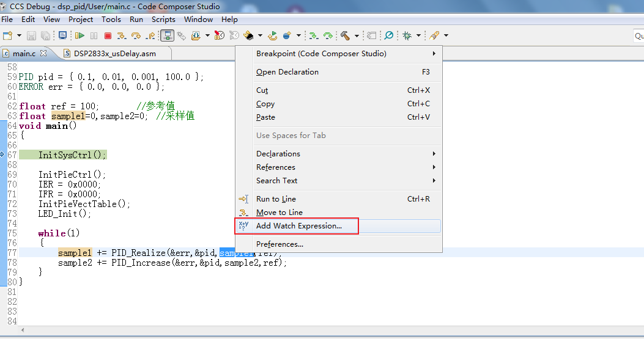Expand the Search Text submenu
This screenshot has width=644, height=339.
[347, 181]
